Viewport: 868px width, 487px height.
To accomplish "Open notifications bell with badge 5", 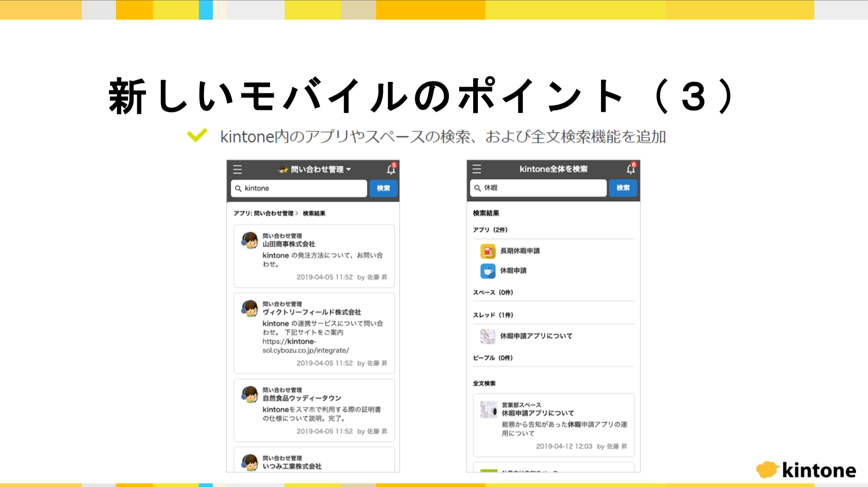I will [391, 169].
